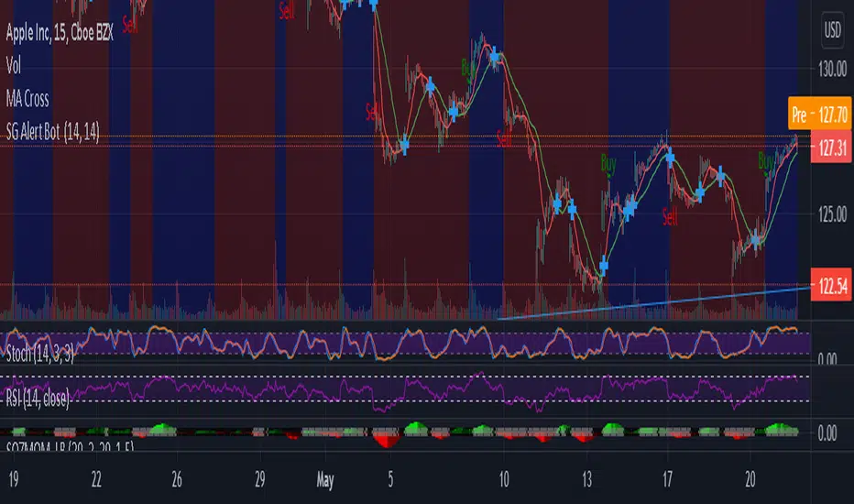Click date 29 on the time axis

point(260,479)
